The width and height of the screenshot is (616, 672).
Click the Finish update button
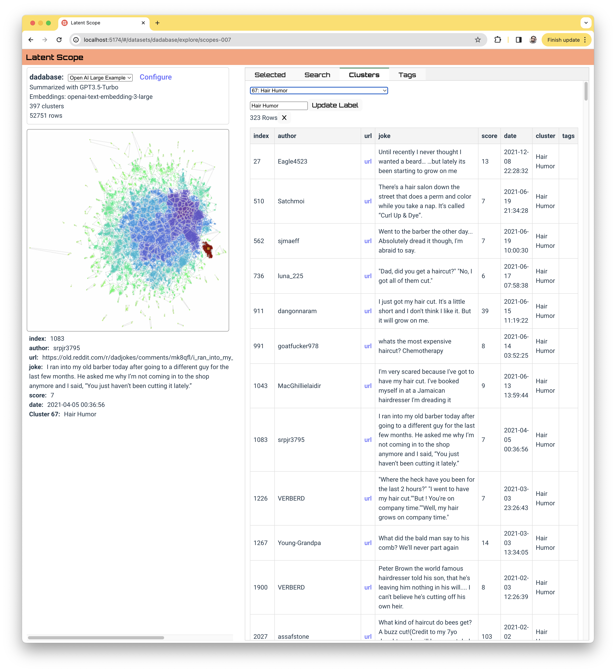tap(563, 40)
